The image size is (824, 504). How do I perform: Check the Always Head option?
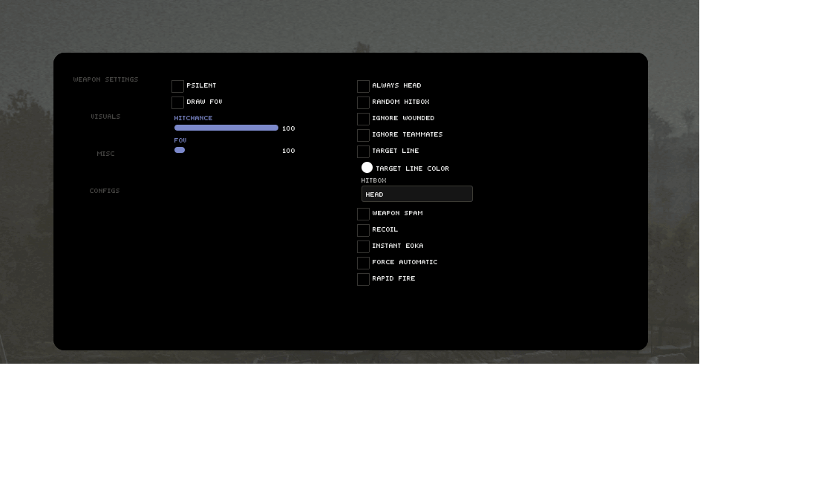click(x=363, y=86)
